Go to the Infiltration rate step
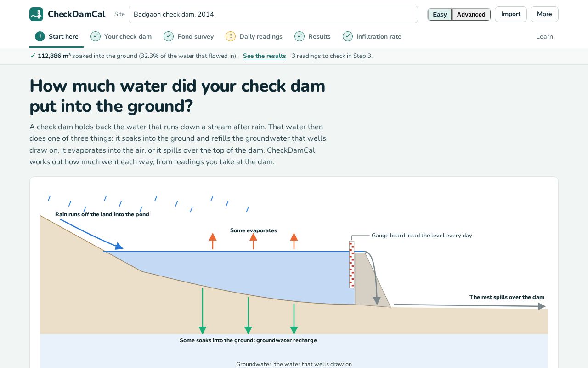The width and height of the screenshot is (588, 368). click(372, 36)
